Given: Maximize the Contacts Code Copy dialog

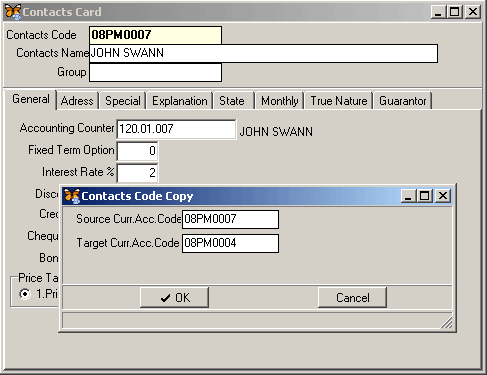Looking at the screenshot, I should [x=425, y=196].
